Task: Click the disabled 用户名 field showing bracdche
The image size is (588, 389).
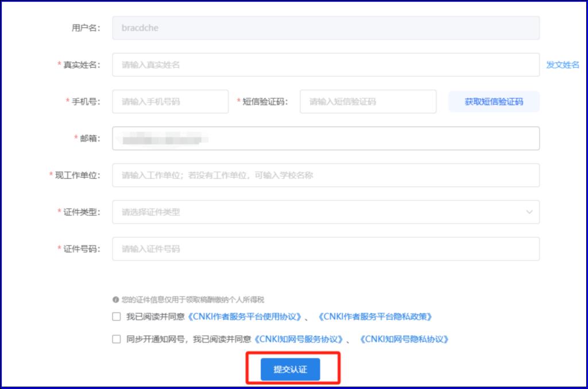Action: click(x=325, y=28)
